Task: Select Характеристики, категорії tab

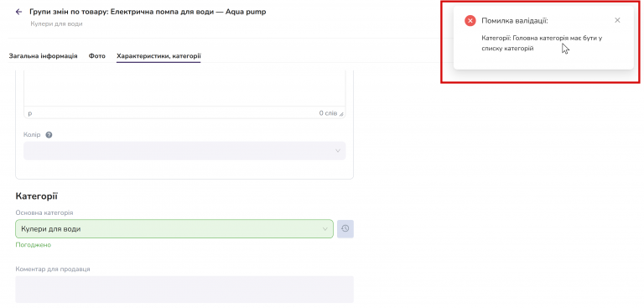Action: tap(158, 56)
